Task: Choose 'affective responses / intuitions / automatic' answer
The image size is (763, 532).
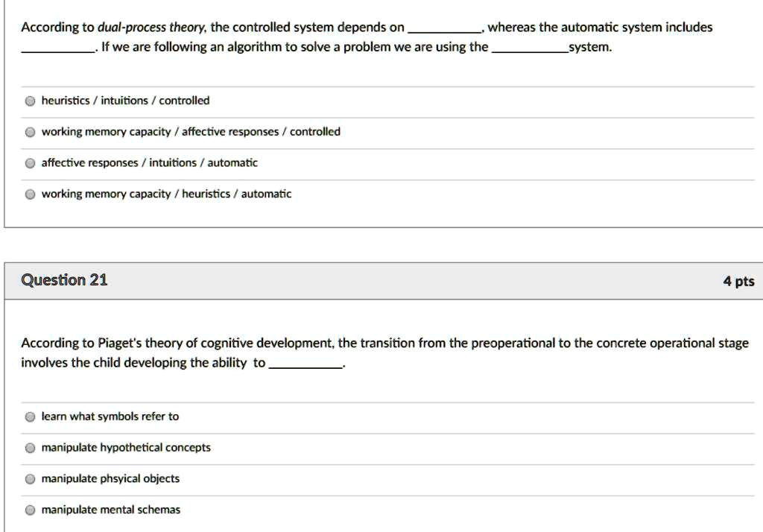Action: tap(30, 162)
